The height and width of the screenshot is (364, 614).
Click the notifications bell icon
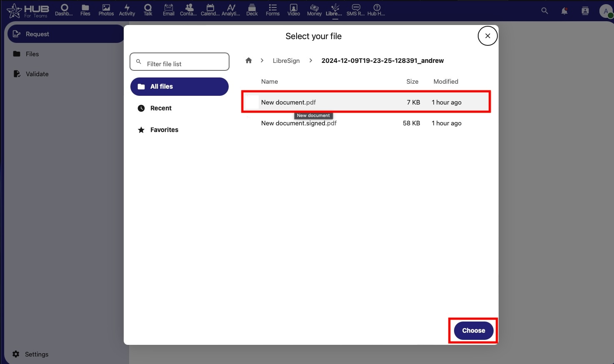coord(564,11)
